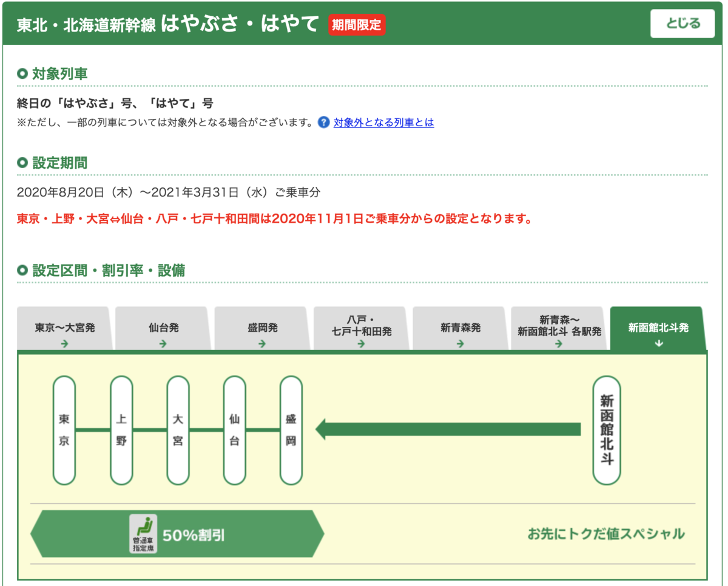Click the 普通車指定席 seat icon
728x586 pixels.
pyautogui.click(x=143, y=534)
